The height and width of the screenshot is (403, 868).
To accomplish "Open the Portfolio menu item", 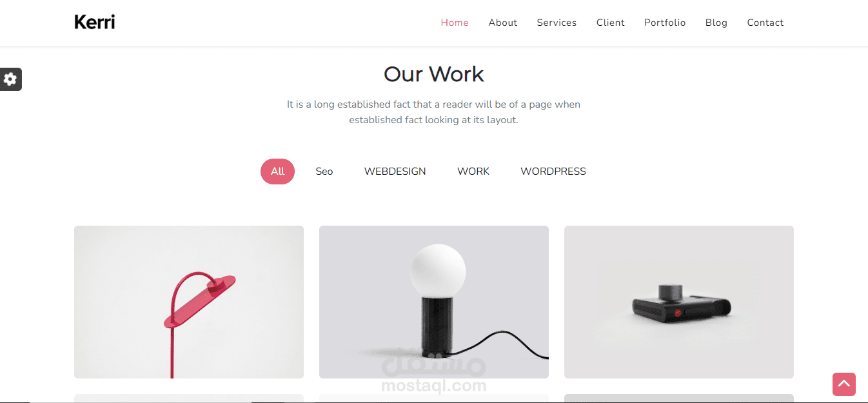I will click(665, 23).
